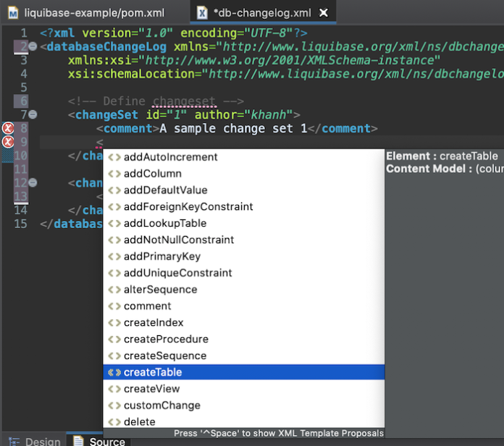Choose alterSequence from the list
This screenshot has height=446, width=504.
click(x=243, y=290)
